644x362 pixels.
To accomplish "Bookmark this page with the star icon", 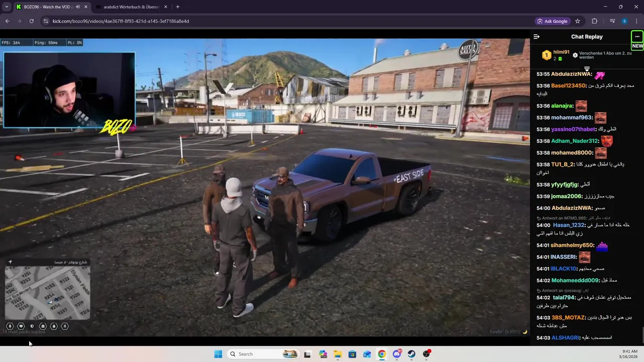I will coord(578,21).
